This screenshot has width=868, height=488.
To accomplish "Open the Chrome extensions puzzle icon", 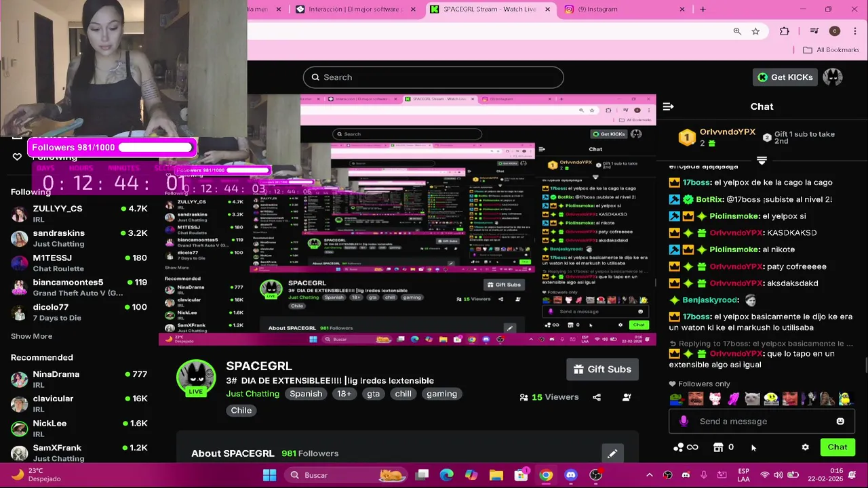I will pyautogui.click(x=785, y=31).
